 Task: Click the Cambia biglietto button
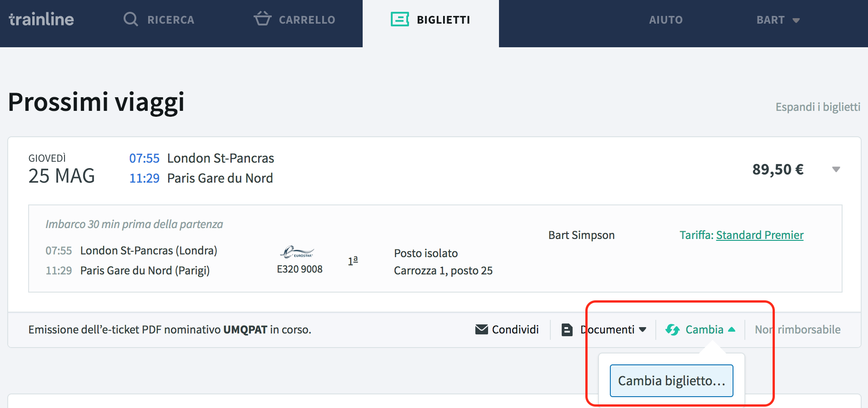coord(671,381)
